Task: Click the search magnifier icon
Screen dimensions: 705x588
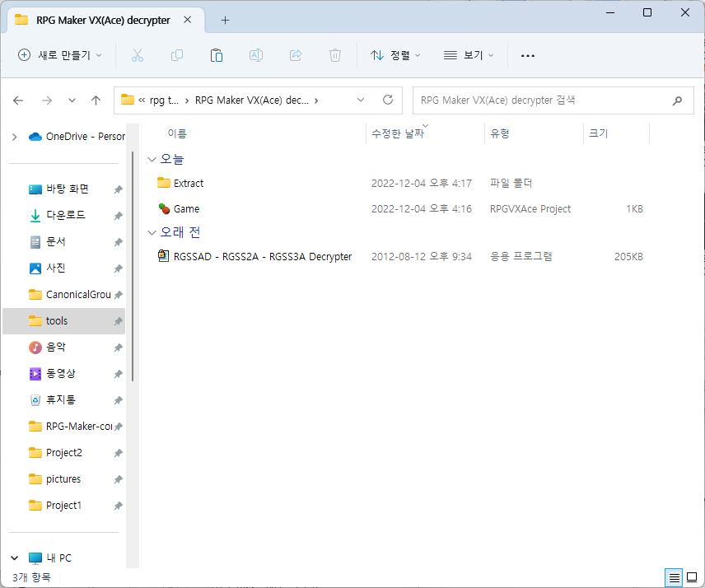Action: click(677, 100)
